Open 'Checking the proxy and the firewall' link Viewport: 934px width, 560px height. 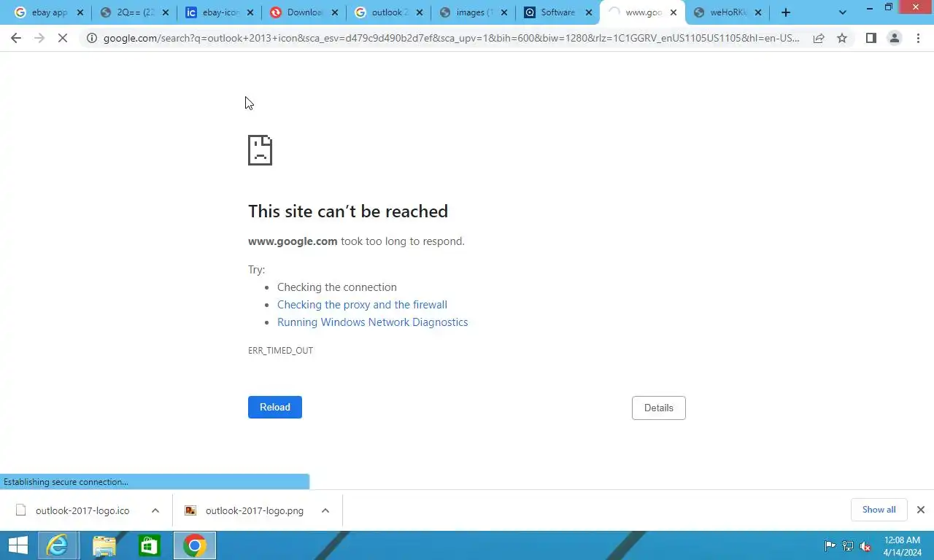point(362,305)
